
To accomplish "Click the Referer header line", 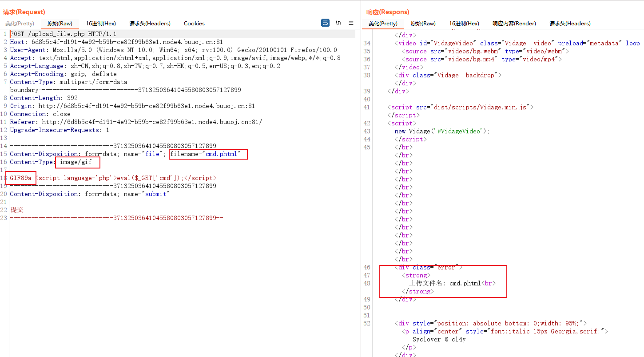I will [x=136, y=122].
